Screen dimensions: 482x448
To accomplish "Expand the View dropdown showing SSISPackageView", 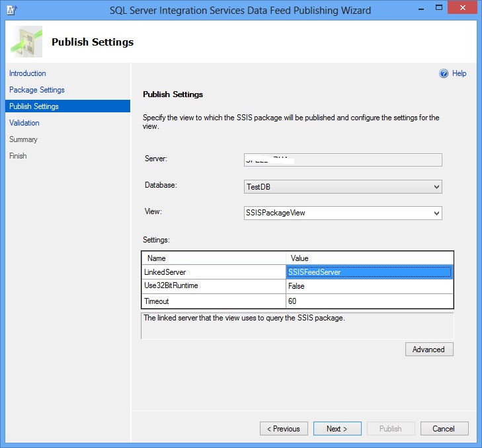I will click(x=342, y=213).
